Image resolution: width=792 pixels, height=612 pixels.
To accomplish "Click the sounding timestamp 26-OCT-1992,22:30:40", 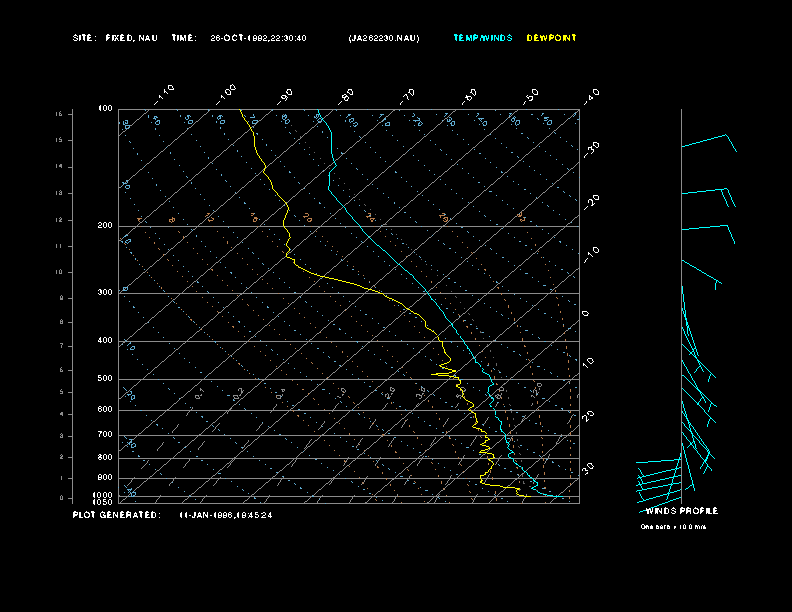I will [x=258, y=38].
